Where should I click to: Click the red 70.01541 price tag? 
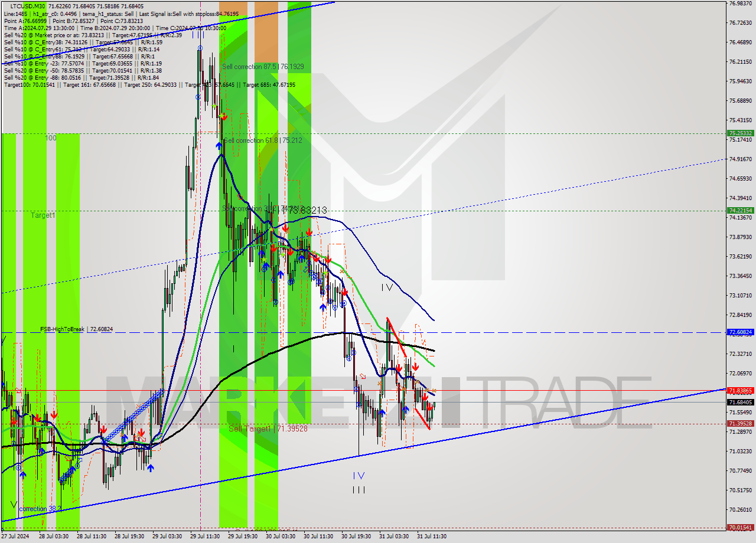[740, 527]
